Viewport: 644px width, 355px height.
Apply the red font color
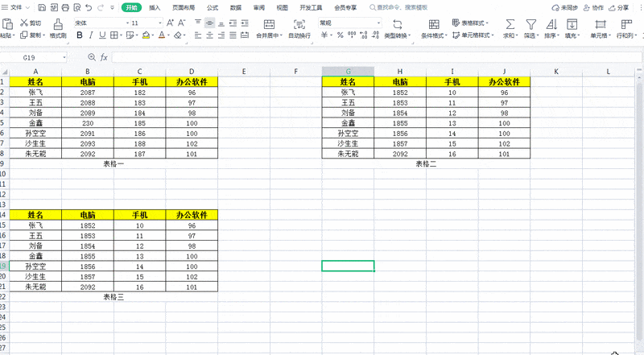162,35
